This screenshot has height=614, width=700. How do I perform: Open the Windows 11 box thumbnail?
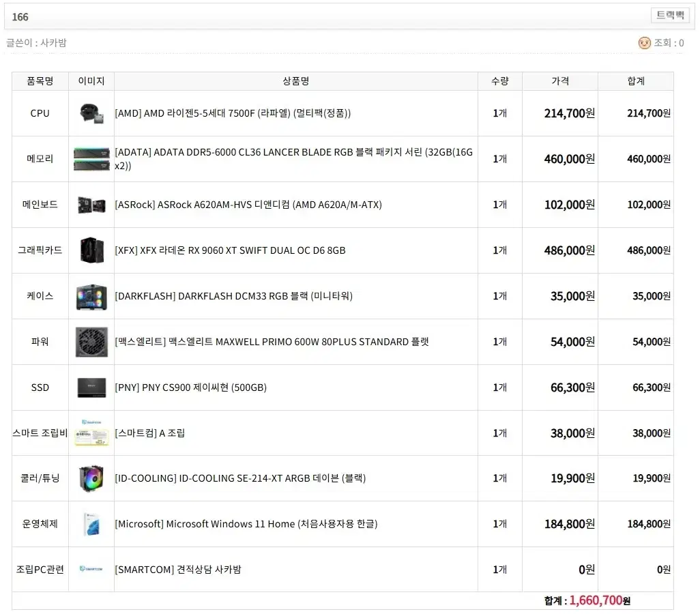[x=91, y=523]
